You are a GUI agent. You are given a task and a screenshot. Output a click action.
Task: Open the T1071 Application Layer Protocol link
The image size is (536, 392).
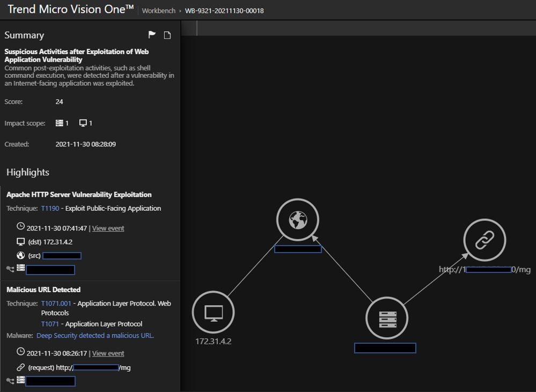tap(50, 324)
